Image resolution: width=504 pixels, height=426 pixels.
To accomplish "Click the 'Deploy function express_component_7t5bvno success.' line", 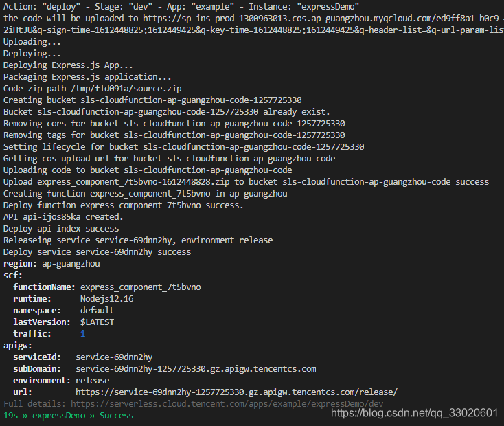I will [124, 205].
